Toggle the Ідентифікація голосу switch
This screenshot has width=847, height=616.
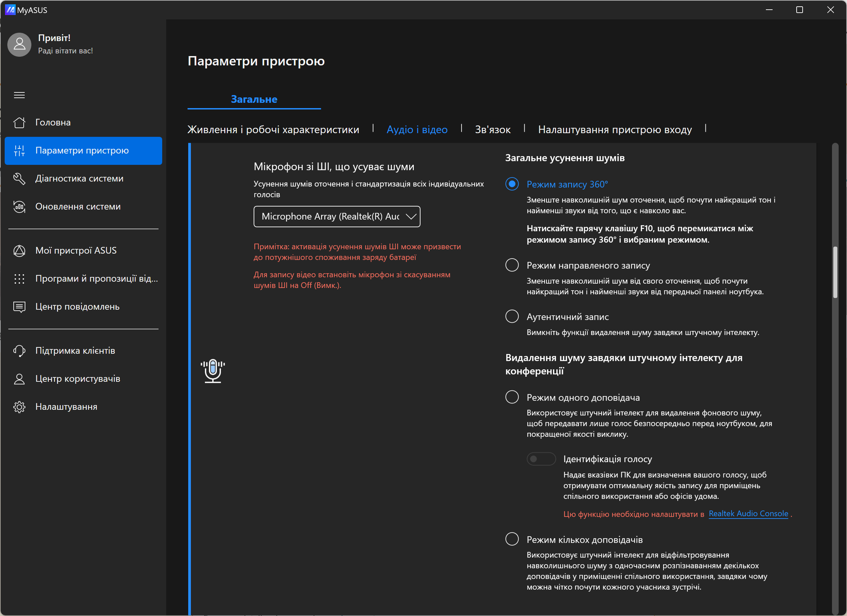(x=541, y=459)
